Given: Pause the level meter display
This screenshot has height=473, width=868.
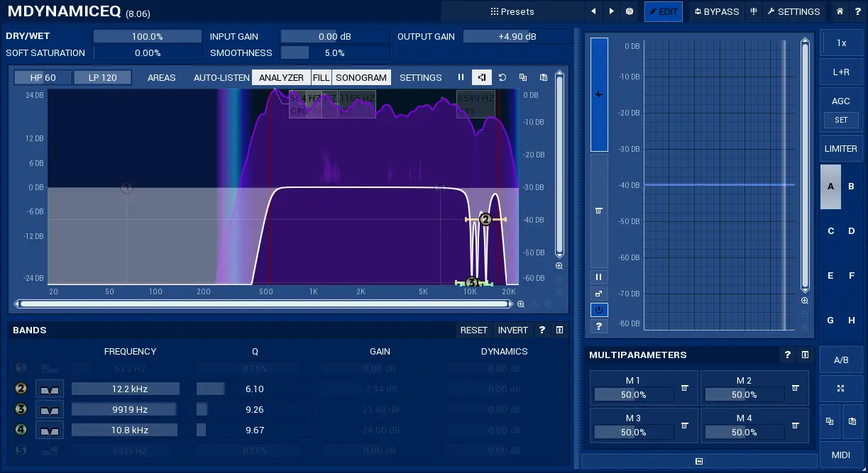Looking at the screenshot, I should click(599, 277).
